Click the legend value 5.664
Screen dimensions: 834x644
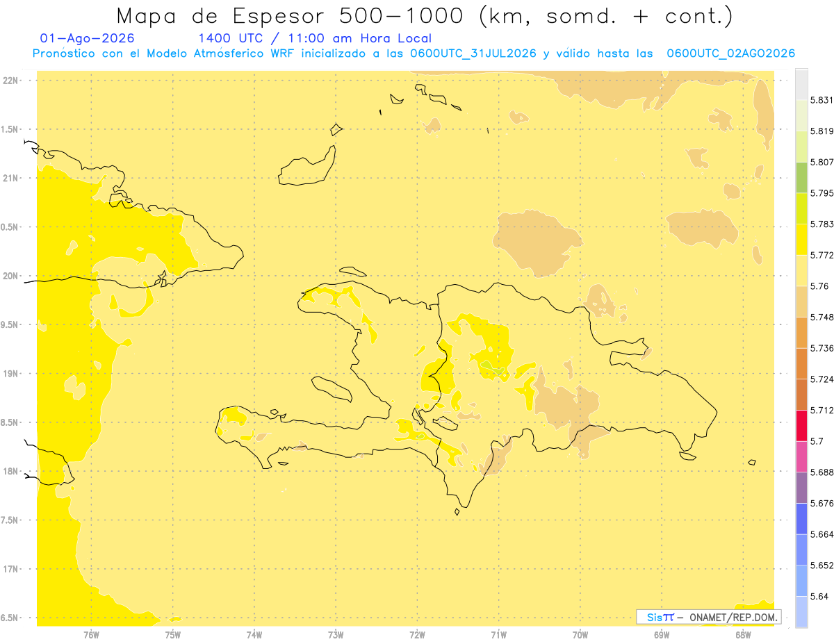click(822, 534)
